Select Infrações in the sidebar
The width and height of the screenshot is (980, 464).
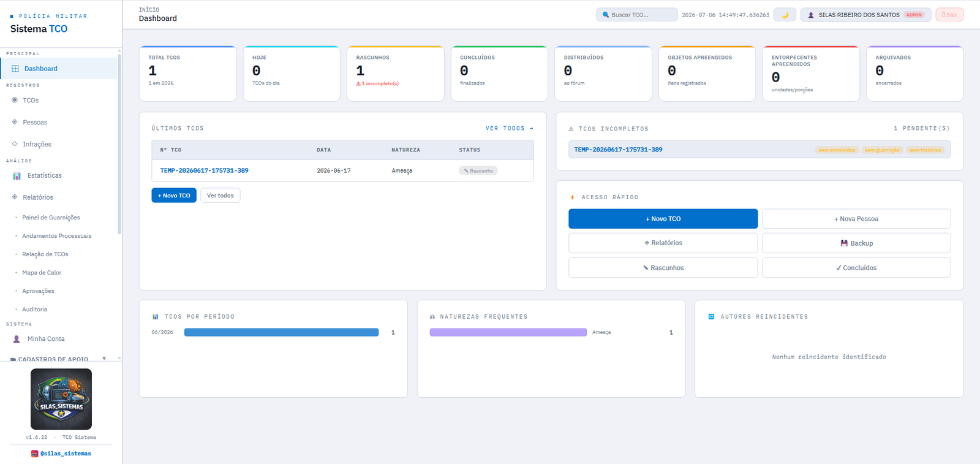point(37,144)
